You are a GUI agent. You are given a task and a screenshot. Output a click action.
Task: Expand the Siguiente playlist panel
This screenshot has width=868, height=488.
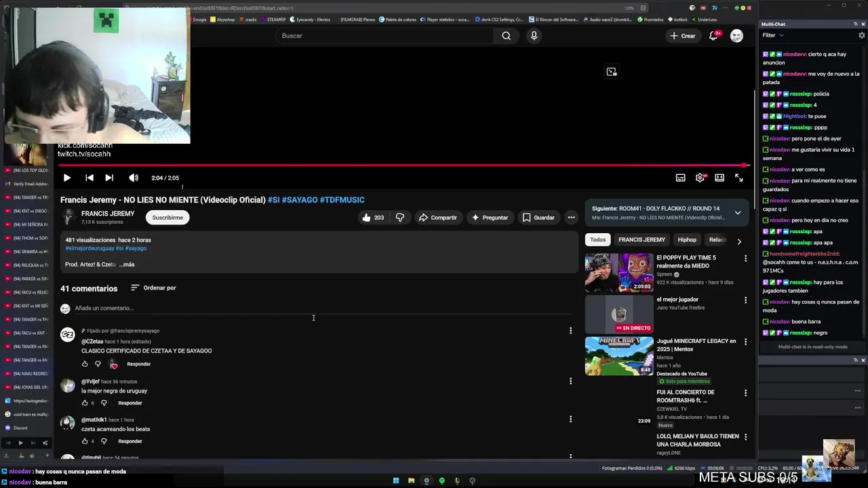(x=738, y=213)
